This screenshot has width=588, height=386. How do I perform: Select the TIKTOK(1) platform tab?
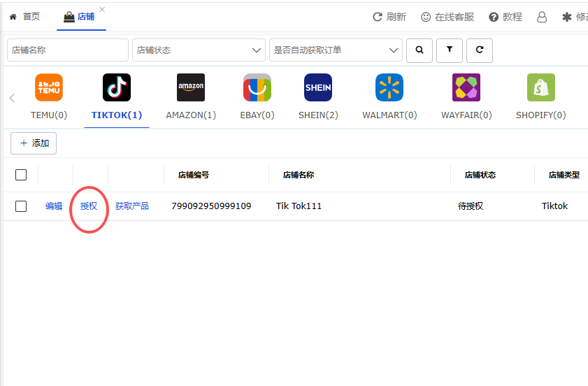point(117,115)
